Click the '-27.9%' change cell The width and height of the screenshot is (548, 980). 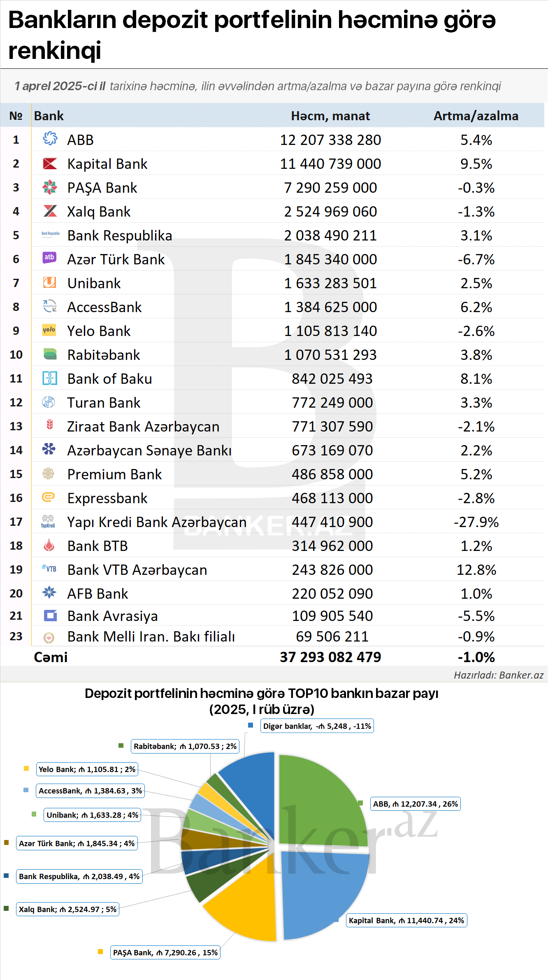click(476, 522)
